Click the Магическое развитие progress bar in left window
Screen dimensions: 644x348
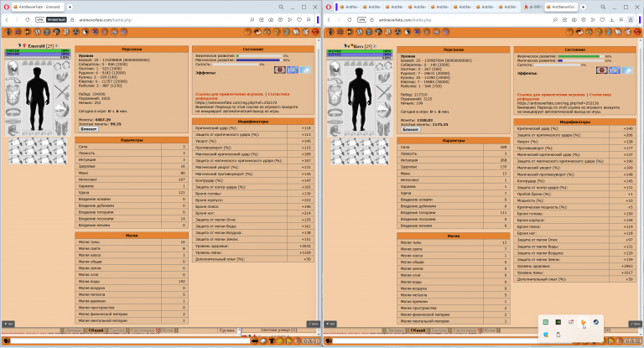[259, 60]
